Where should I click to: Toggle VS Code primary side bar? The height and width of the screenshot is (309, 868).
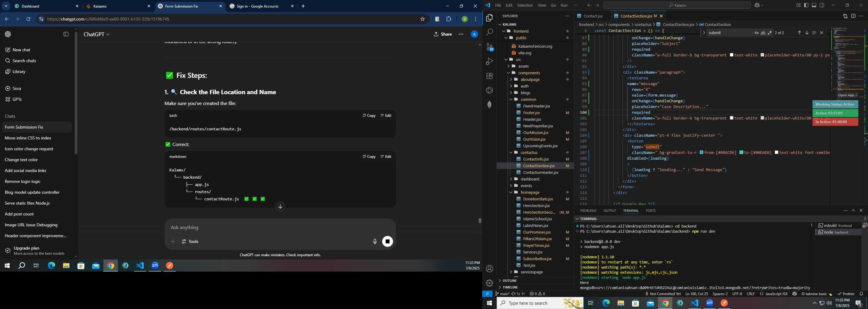click(x=806, y=5)
